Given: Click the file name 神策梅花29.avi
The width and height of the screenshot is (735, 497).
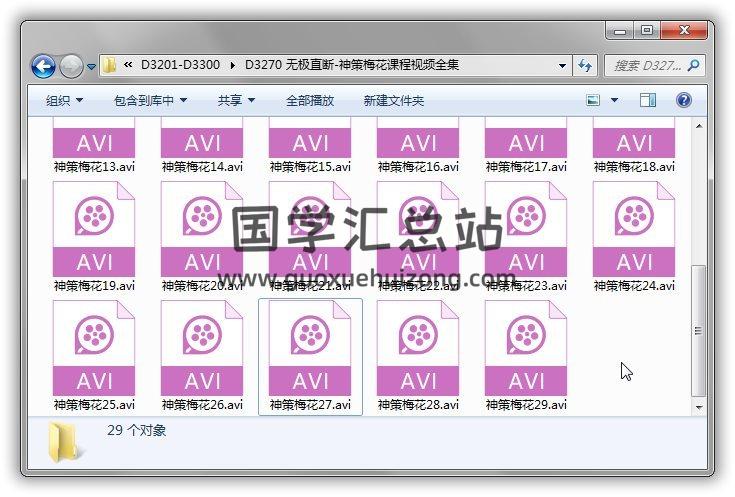Looking at the screenshot, I should (526, 405).
